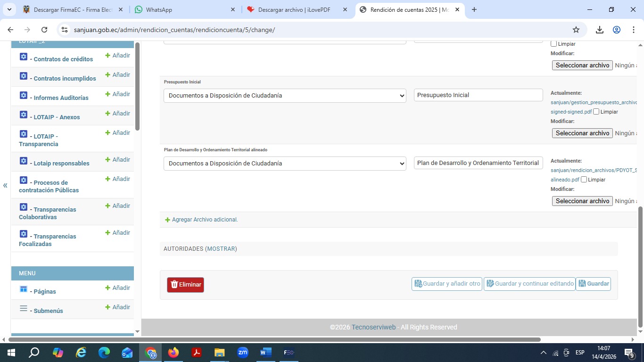Check Limpiar for the Presupuesto Inicial file
644x362 pixels.
(596, 112)
